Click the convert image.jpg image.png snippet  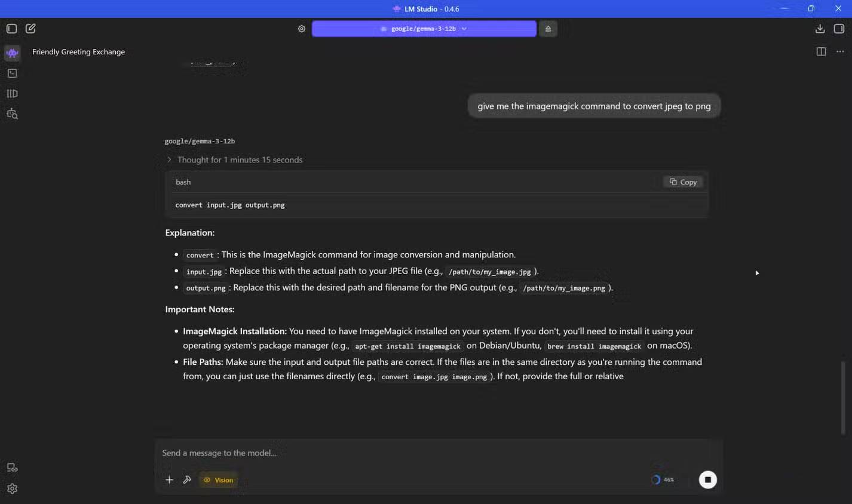click(434, 377)
